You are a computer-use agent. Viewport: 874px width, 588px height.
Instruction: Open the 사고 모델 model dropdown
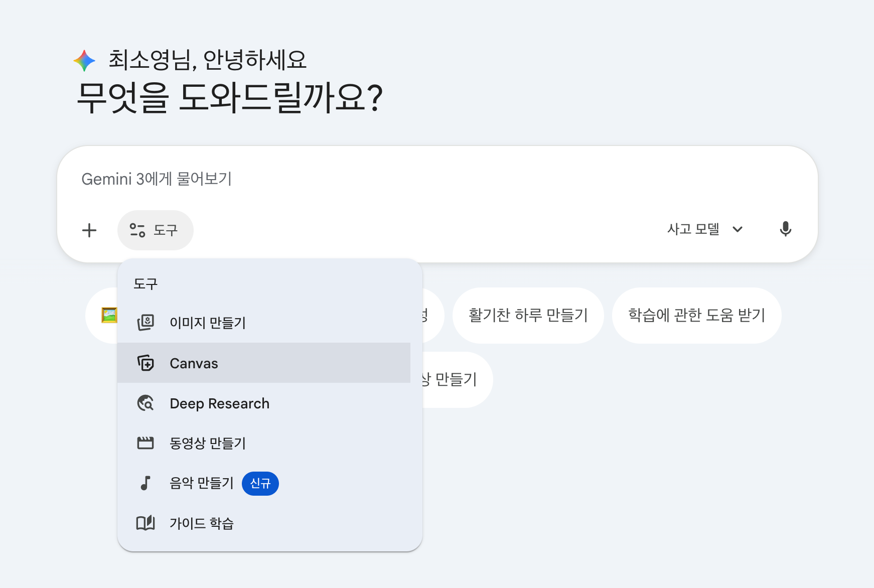pos(693,229)
